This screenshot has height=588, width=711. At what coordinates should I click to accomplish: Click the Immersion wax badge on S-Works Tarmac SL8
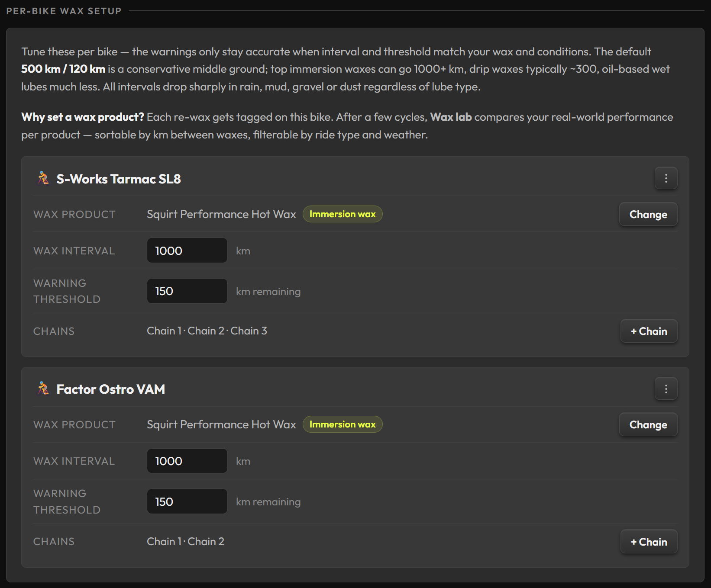pyautogui.click(x=343, y=214)
